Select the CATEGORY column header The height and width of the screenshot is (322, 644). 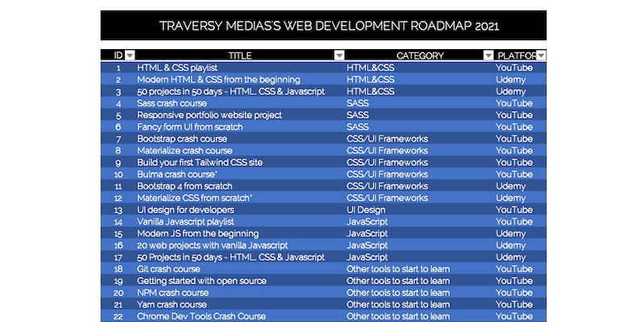[x=419, y=56]
